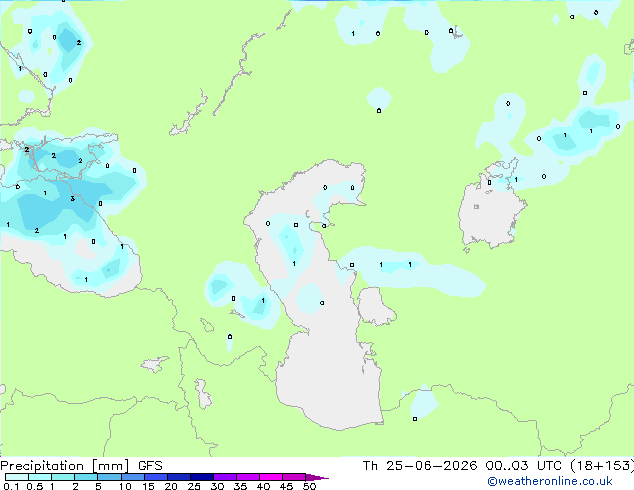
Task: Click the 'Th 25-06-2026' date text
Action: click(x=420, y=466)
